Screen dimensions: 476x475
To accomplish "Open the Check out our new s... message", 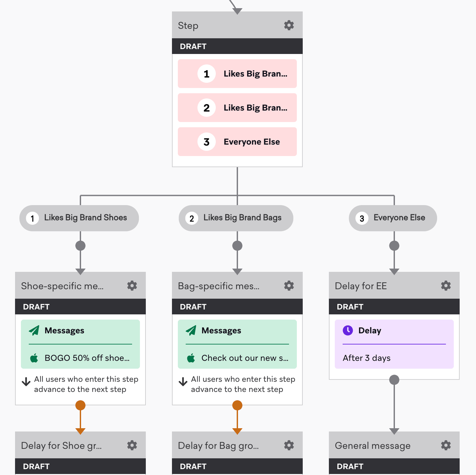I will pyautogui.click(x=237, y=358).
